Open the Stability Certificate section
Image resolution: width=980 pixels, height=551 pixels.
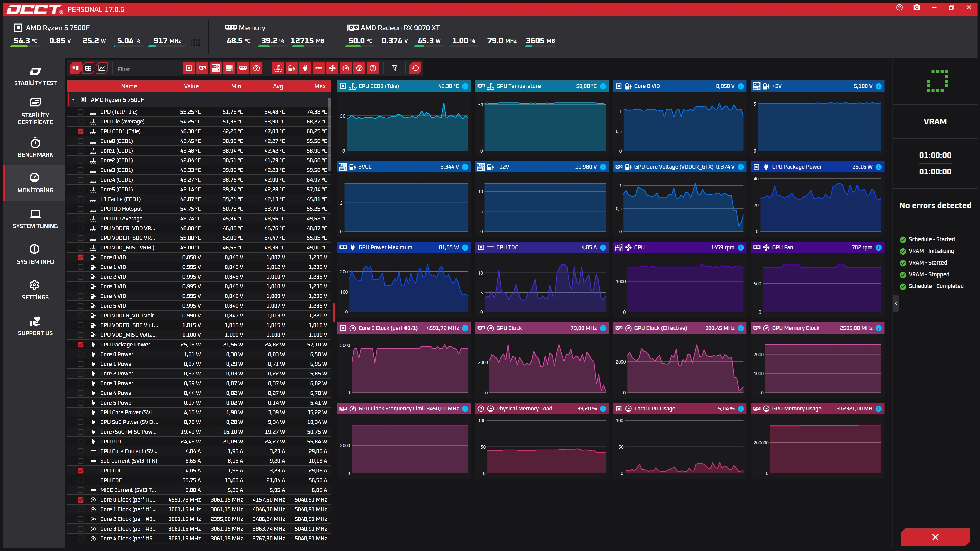click(35, 111)
